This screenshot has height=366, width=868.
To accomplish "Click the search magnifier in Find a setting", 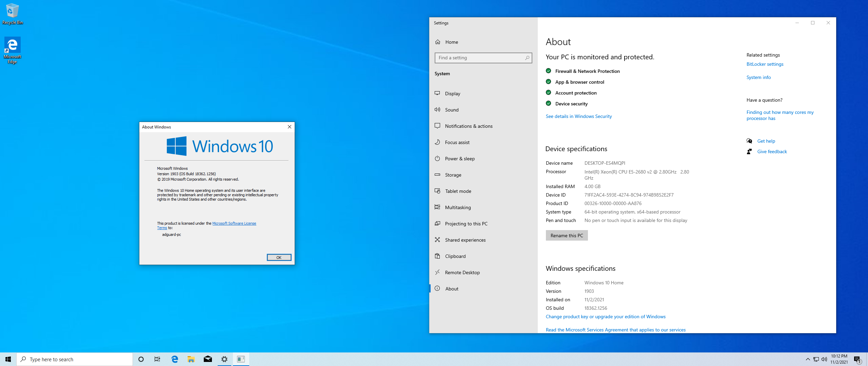I will [527, 58].
